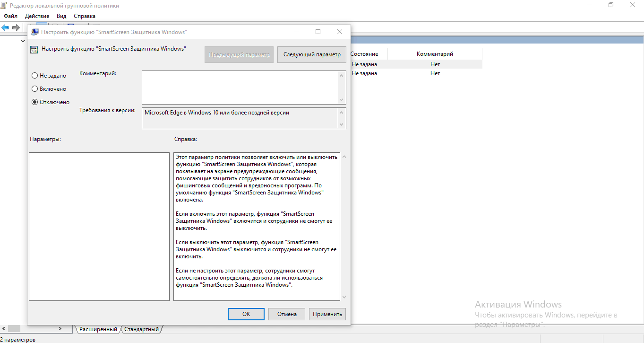Click the up arrow of version requirements scrollbar
This screenshot has width=644, height=343.
[x=342, y=113]
